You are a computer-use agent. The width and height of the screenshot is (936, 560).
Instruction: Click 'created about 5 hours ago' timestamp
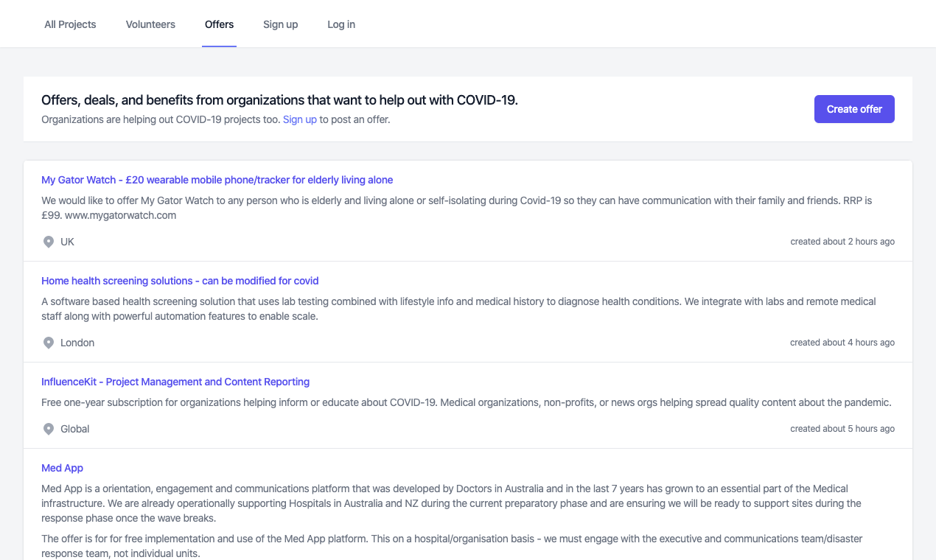click(x=842, y=429)
